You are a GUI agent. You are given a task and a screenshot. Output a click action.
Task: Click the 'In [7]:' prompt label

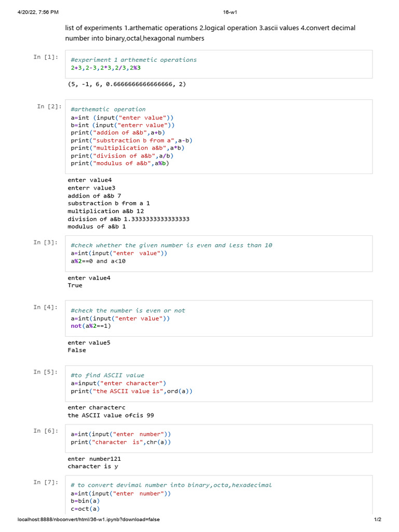46,483
